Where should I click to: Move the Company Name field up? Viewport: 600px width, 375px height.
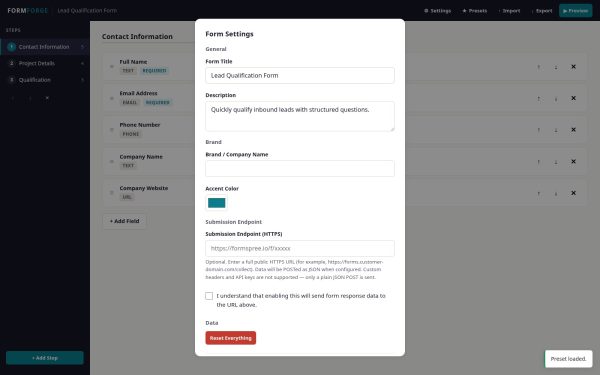click(x=539, y=161)
